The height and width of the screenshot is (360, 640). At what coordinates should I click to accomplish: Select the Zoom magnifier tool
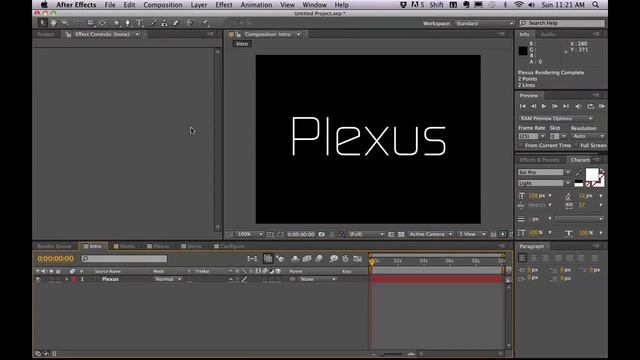65,23
